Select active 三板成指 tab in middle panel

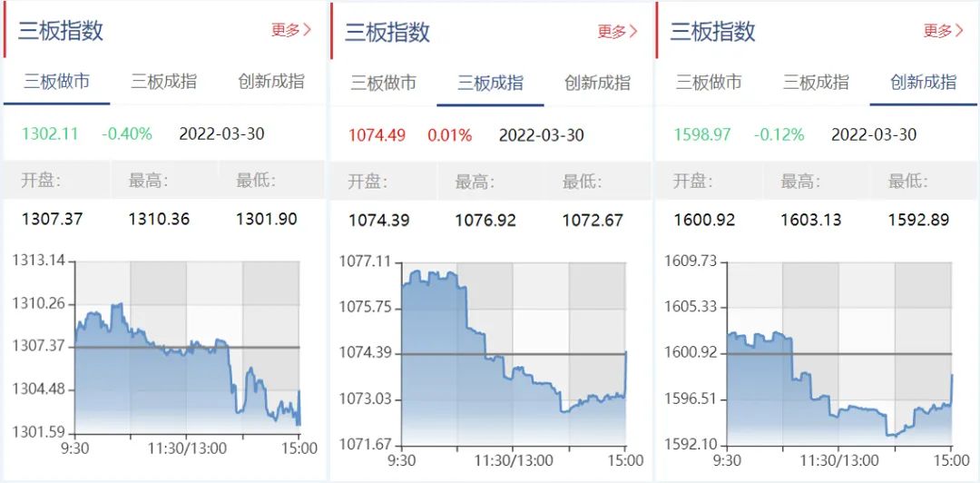pyautogui.click(x=490, y=83)
